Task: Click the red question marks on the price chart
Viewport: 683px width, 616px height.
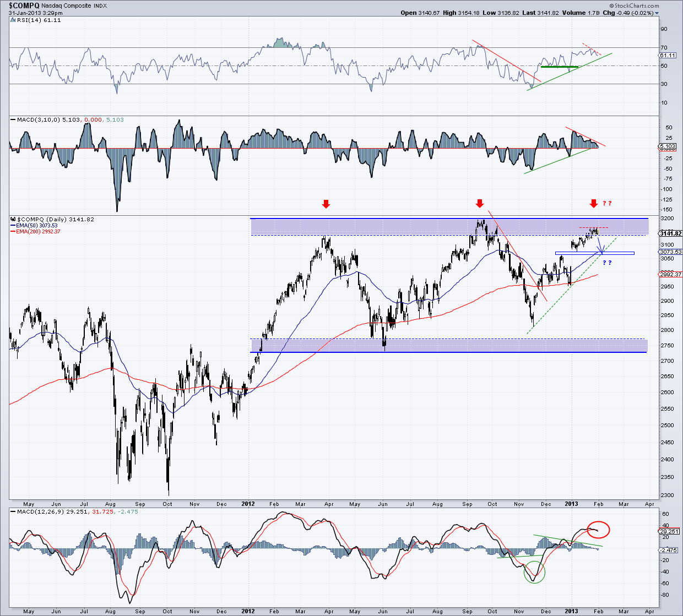Action: click(608, 263)
